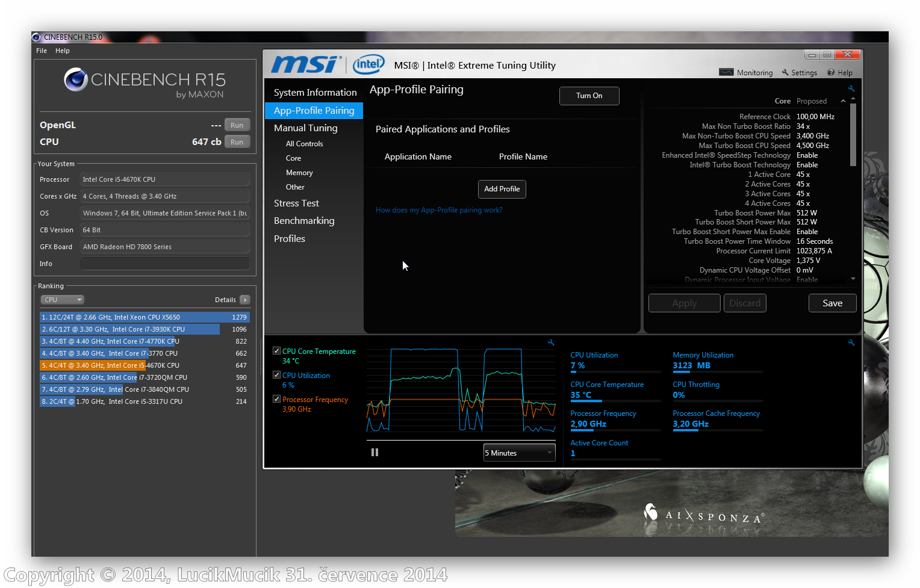
Task: Click the Details arrow button in Ranking
Action: click(x=245, y=300)
